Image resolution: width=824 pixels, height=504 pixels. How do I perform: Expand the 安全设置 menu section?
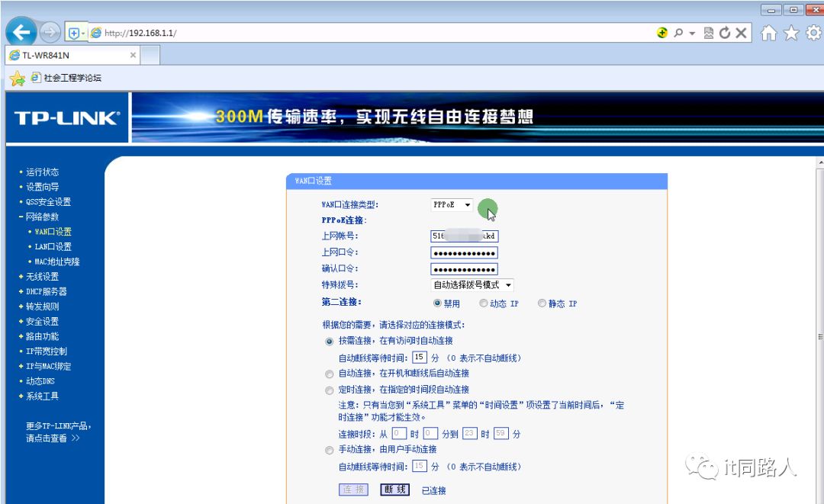click(42, 321)
